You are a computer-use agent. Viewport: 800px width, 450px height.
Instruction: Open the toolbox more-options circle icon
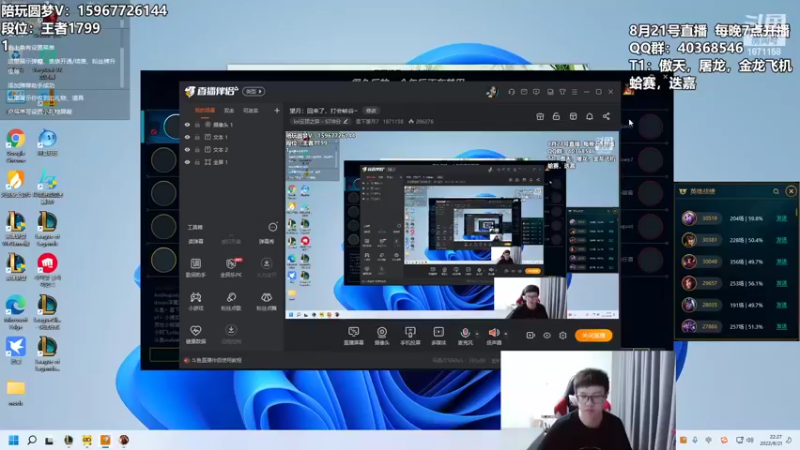[x=273, y=227]
